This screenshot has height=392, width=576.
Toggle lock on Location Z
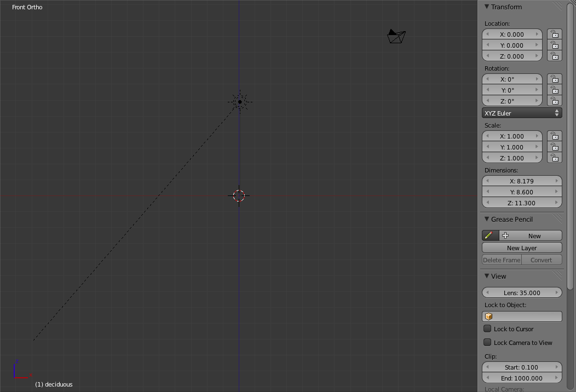click(x=555, y=56)
